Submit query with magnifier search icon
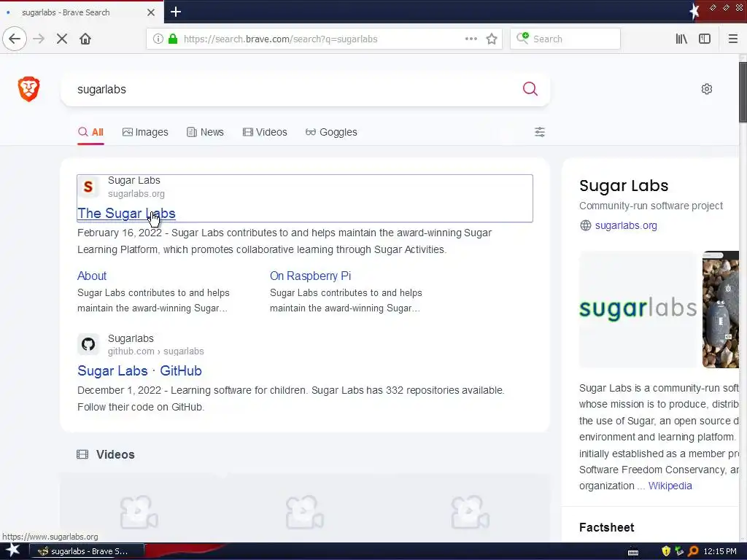The width and height of the screenshot is (747, 560). click(530, 89)
